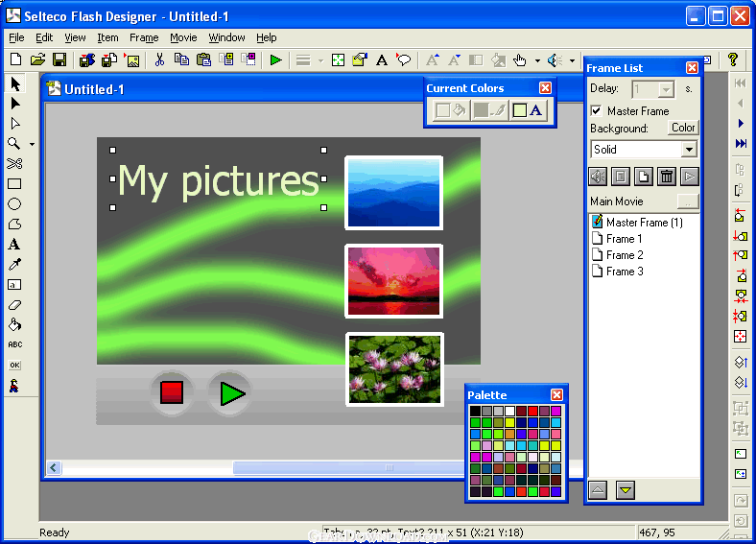Open the Item menu
This screenshot has height=544, width=756.
[x=107, y=37]
